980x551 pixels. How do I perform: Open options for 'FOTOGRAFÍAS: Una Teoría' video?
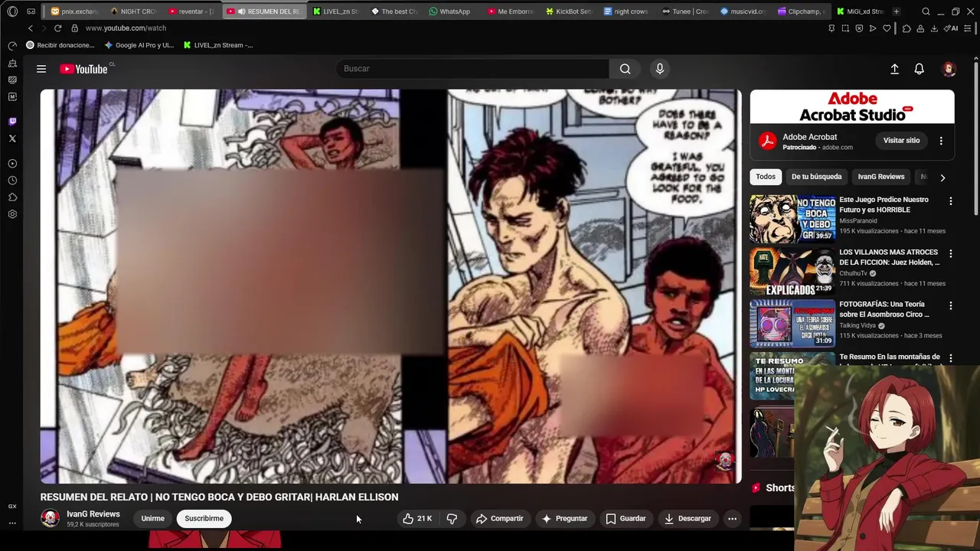point(951,305)
